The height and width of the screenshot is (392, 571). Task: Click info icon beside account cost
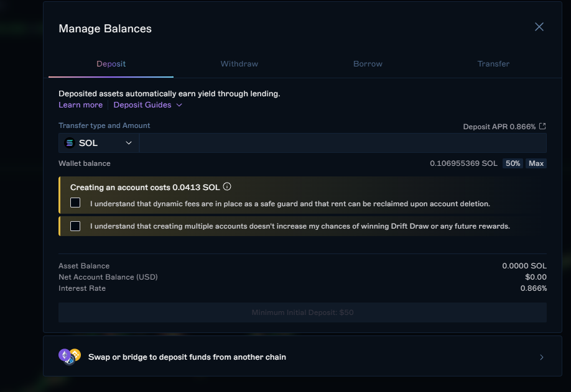[x=227, y=186]
